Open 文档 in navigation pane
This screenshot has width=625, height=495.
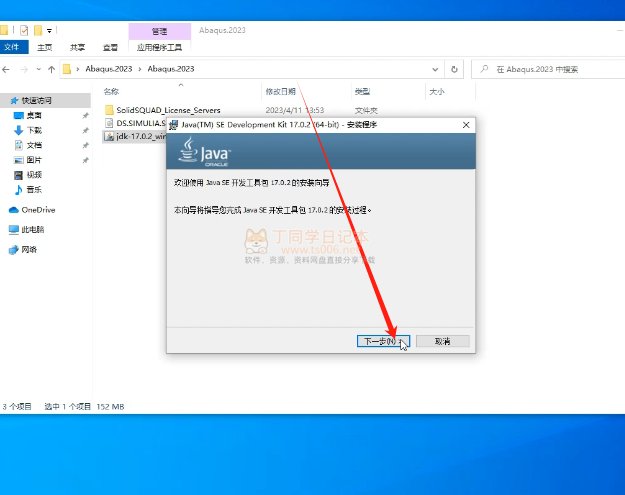tap(34, 145)
